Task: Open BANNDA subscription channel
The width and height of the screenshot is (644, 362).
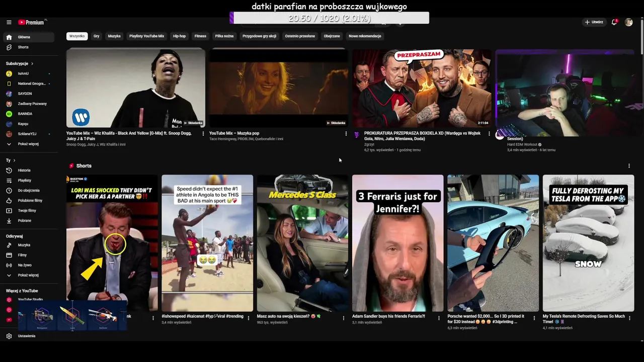Action: (x=30, y=114)
